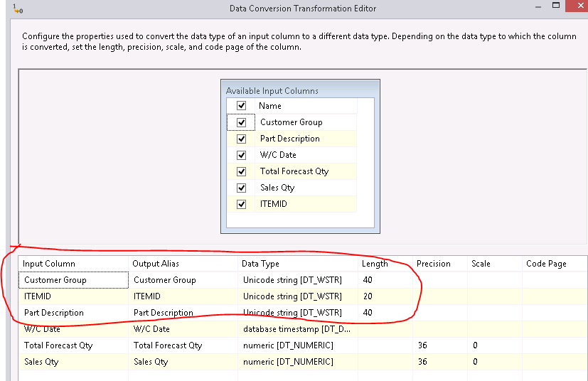
Task: Click the Input Column header
Action: (73, 264)
